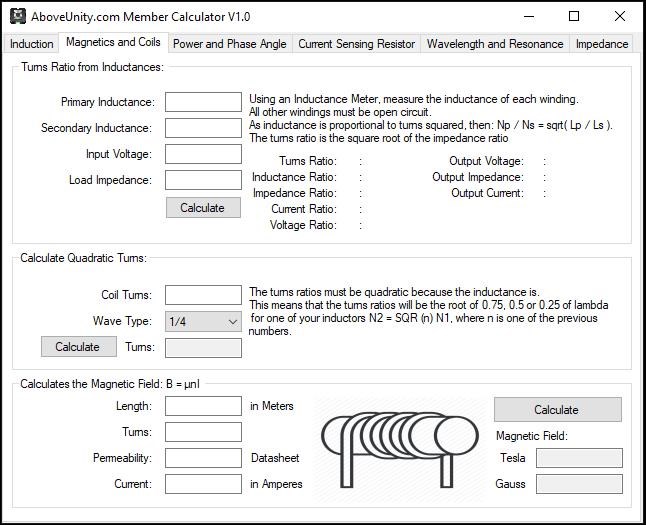The image size is (646, 525).
Task: Open the Current Sensing Resistor tab
Action: pyautogui.click(x=356, y=44)
